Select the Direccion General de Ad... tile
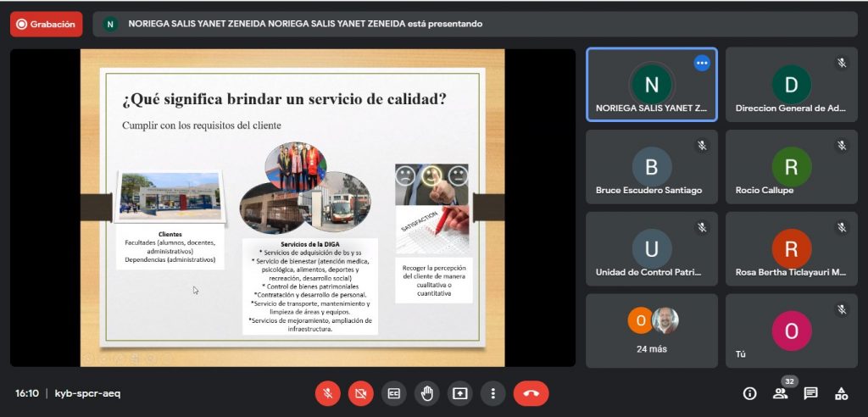The height and width of the screenshot is (417, 868). click(792, 85)
